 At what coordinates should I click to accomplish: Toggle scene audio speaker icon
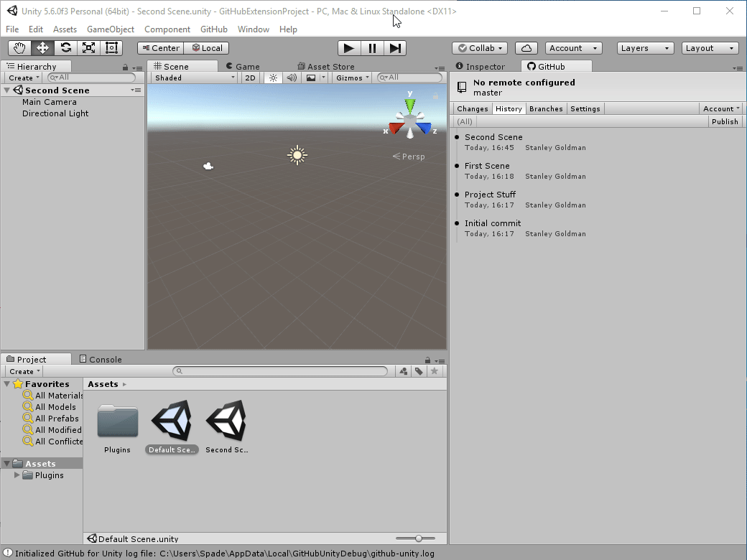coord(292,78)
